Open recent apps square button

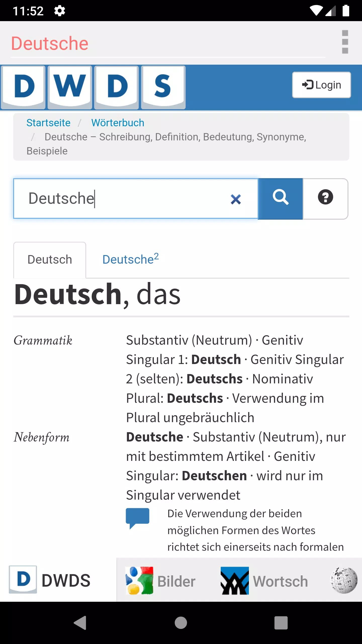click(x=281, y=623)
